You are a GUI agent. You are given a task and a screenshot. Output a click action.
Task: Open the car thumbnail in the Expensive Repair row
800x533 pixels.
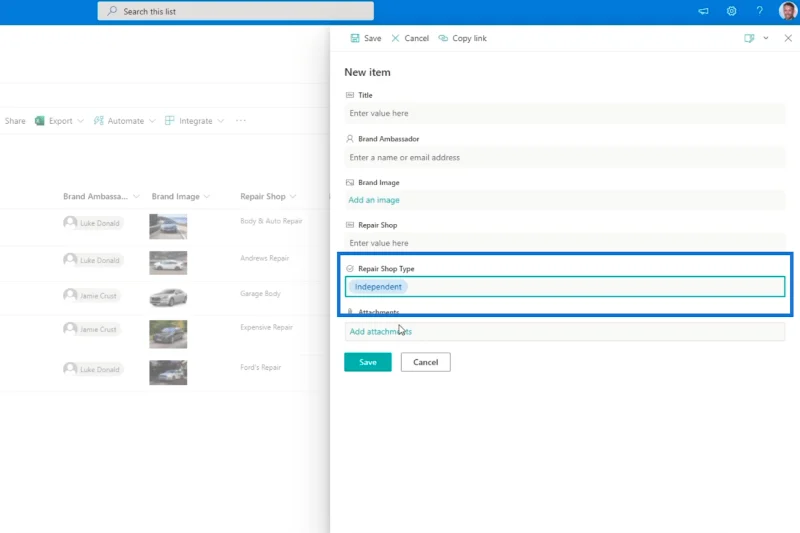coord(168,334)
